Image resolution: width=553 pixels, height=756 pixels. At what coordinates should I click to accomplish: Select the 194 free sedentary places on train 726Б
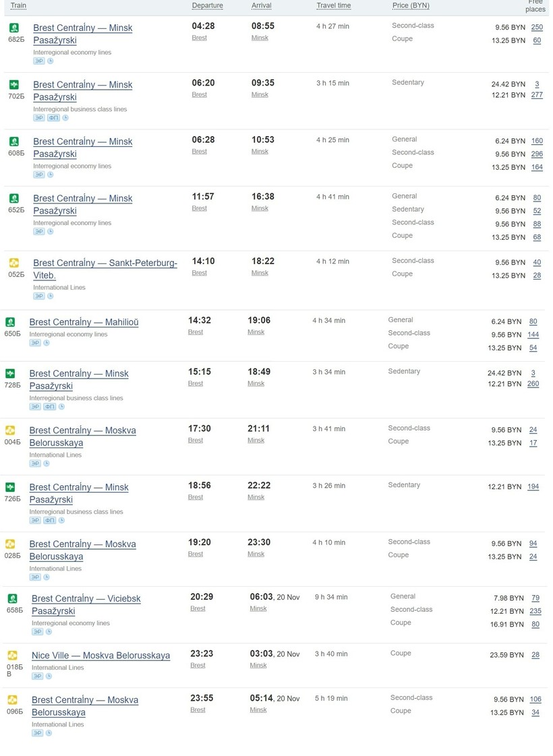pyautogui.click(x=533, y=486)
